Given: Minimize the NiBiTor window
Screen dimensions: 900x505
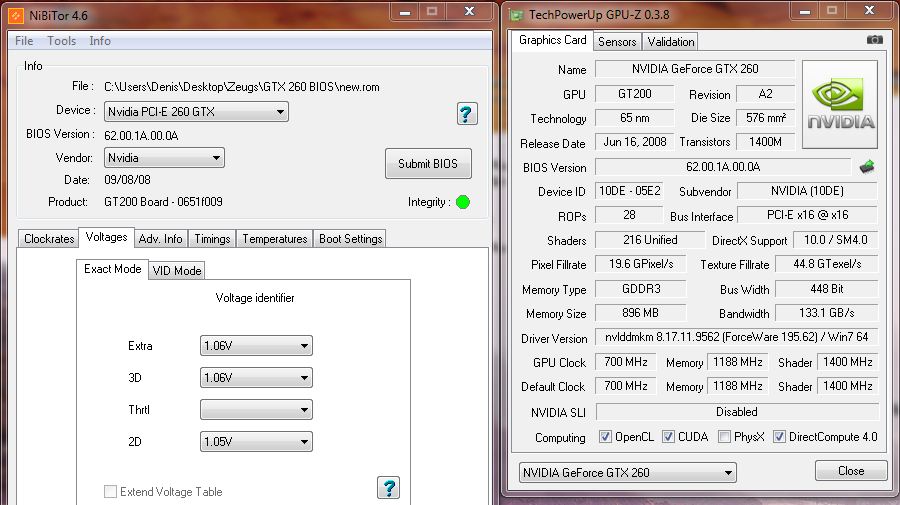Looking at the screenshot, I should point(405,11).
